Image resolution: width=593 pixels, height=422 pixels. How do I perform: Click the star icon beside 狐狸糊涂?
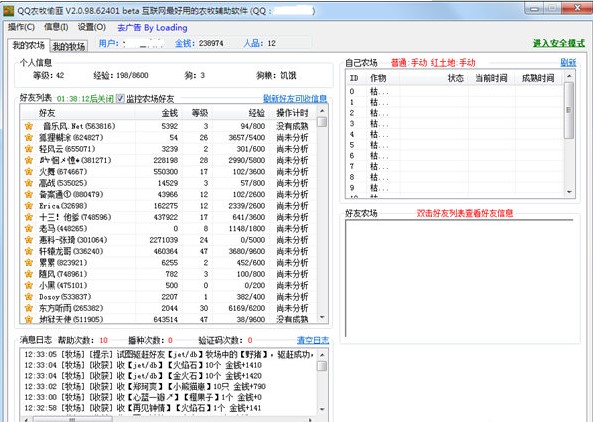(29, 137)
